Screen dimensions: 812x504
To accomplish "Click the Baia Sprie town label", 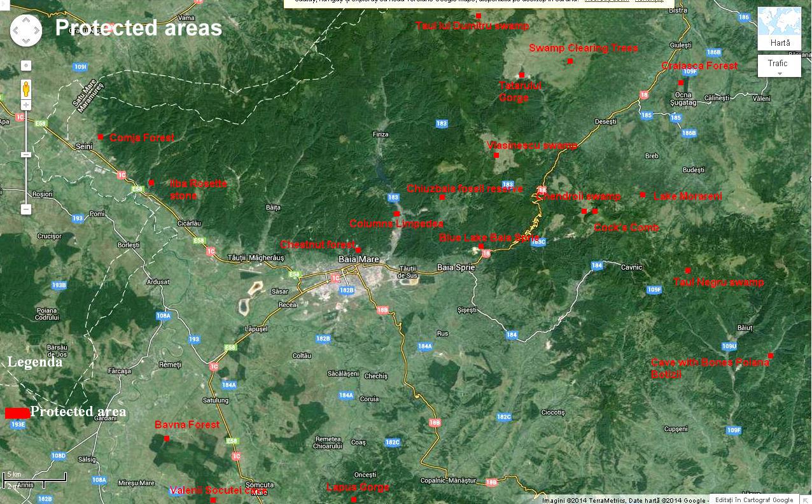I will [x=456, y=267].
